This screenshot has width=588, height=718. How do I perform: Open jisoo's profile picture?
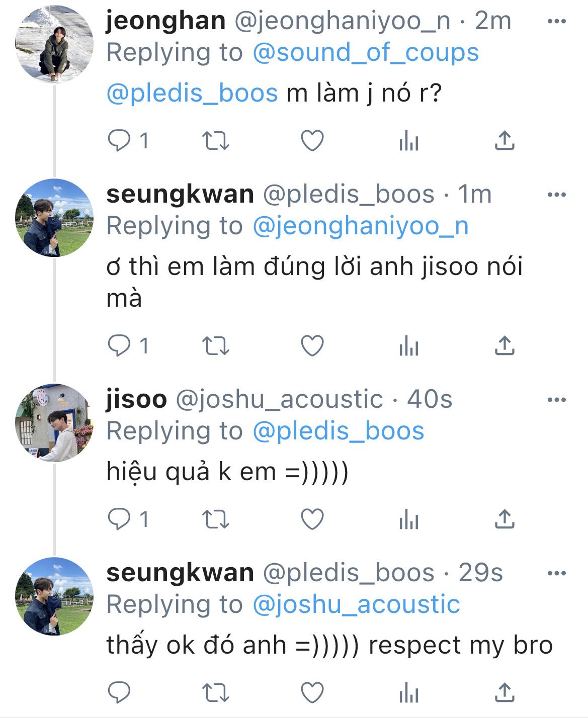54,422
